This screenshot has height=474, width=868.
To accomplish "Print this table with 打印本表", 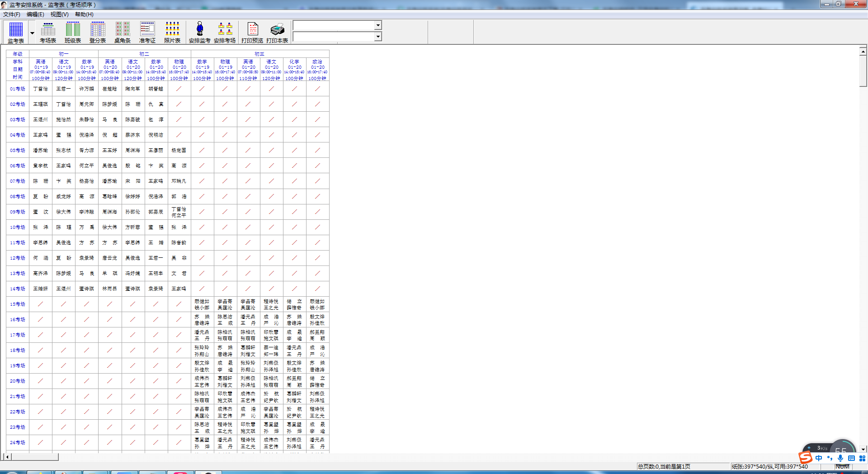I will coord(277,32).
